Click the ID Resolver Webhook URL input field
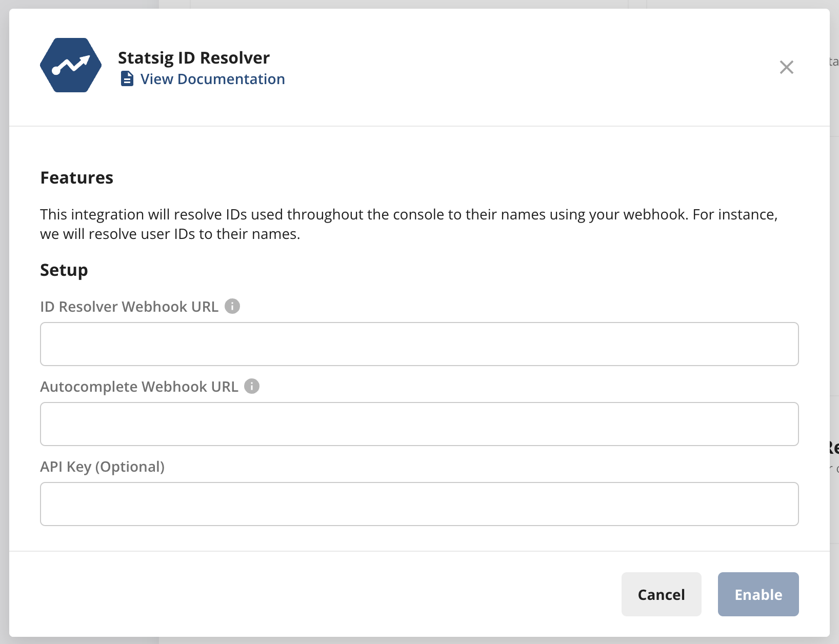This screenshot has height=644, width=839. (x=419, y=344)
